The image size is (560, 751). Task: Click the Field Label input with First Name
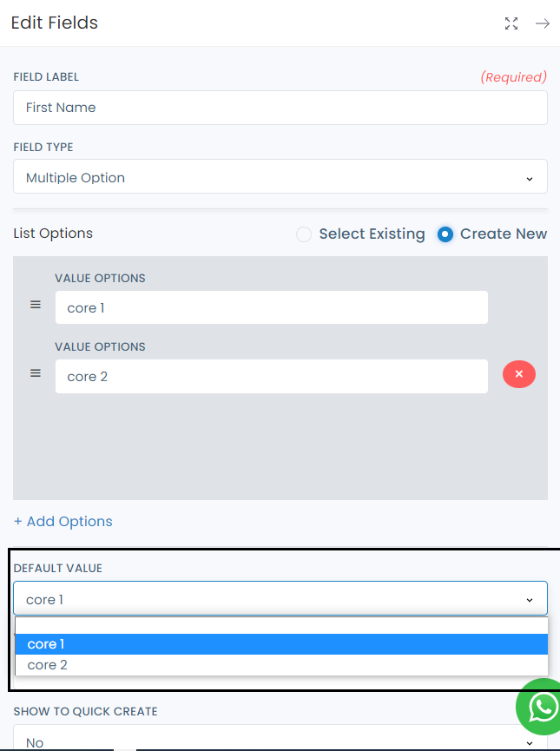[280, 108]
